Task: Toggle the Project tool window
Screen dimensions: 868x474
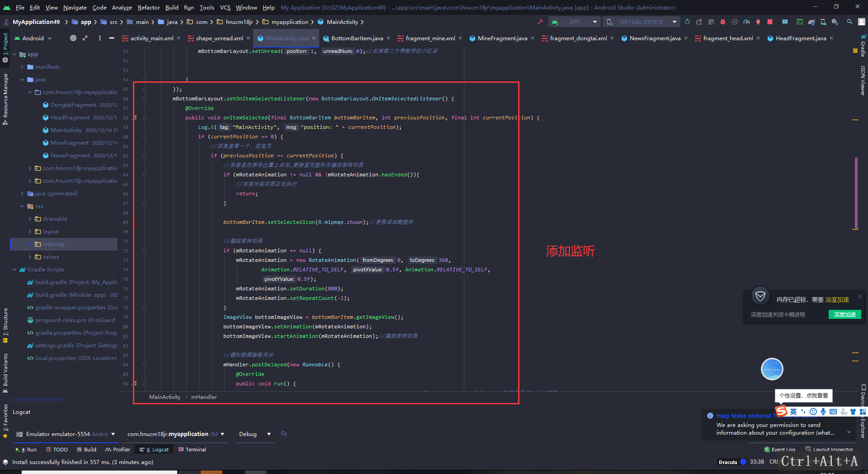Action: tap(5, 47)
